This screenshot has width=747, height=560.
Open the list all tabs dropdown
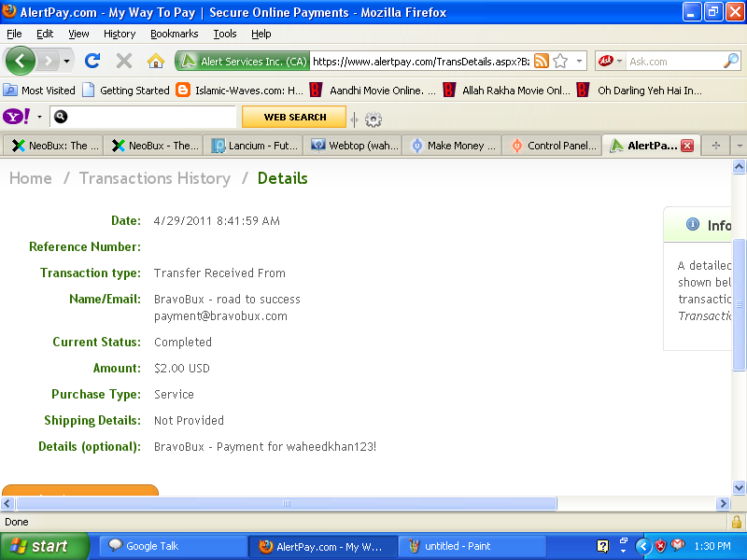(x=740, y=146)
